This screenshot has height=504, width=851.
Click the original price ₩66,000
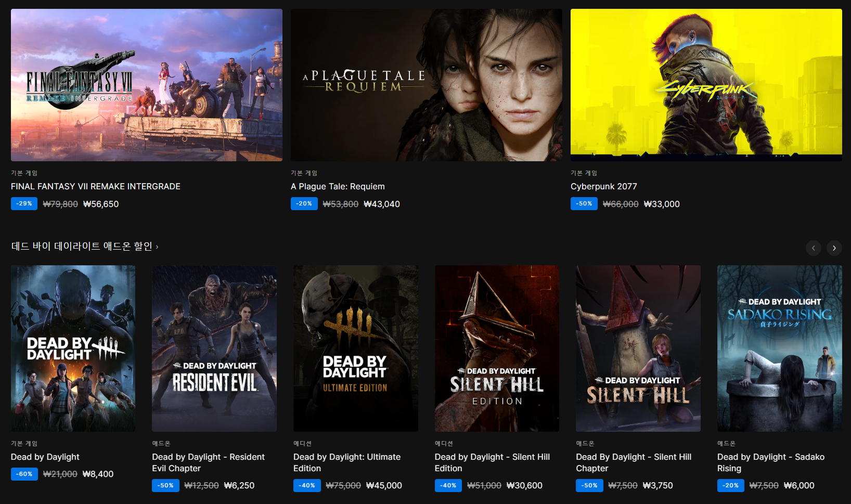point(621,204)
